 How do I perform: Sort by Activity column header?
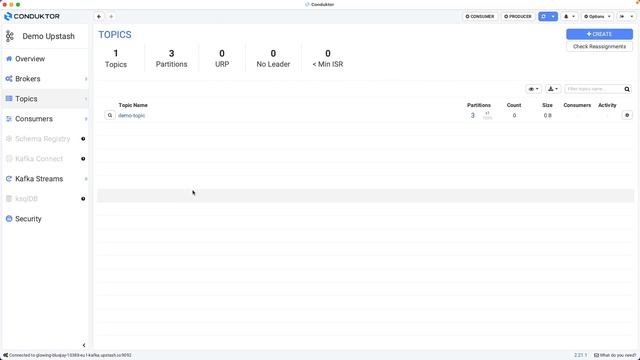click(607, 105)
